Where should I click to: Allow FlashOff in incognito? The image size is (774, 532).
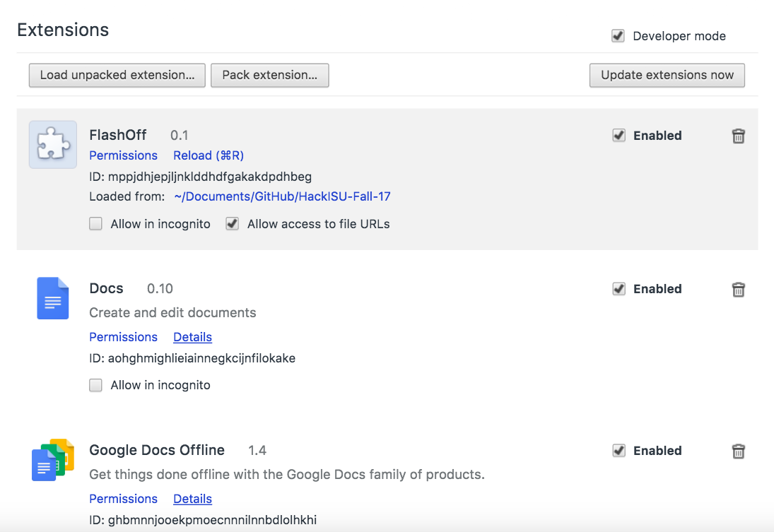coord(96,224)
